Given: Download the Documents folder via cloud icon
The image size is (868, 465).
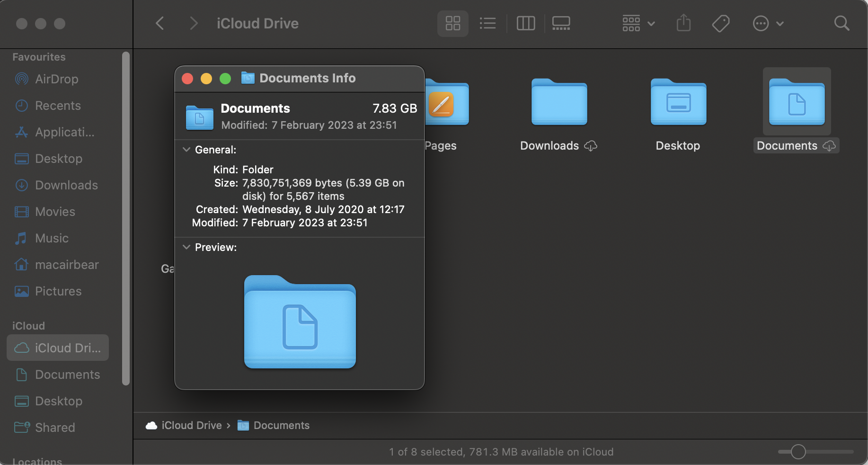Looking at the screenshot, I should pos(829,146).
